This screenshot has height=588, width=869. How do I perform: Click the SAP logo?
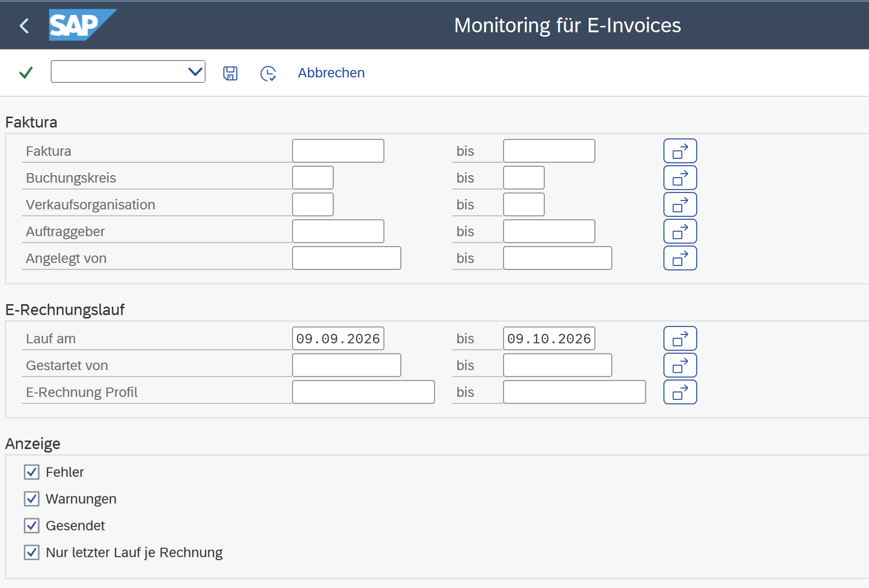click(82, 25)
